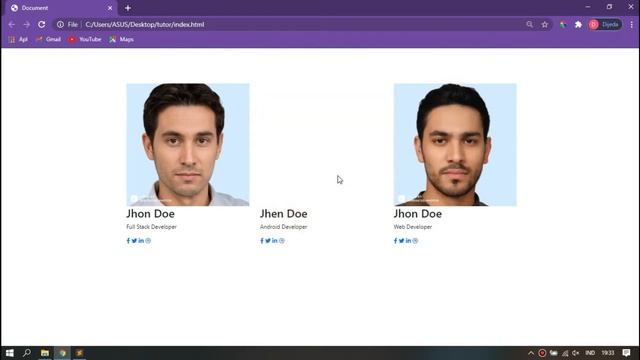Open File Explorer from taskbar
The height and width of the screenshot is (360, 640).
(45, 353)
